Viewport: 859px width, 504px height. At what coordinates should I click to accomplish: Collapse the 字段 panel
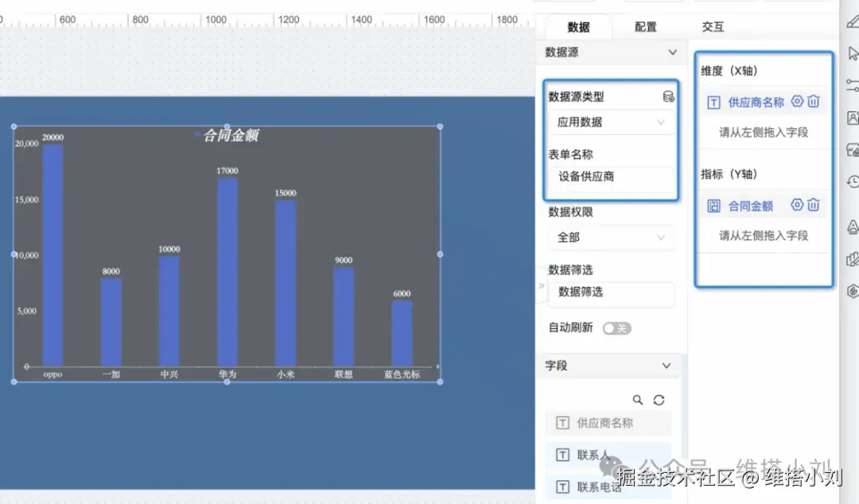coord(668,366)
